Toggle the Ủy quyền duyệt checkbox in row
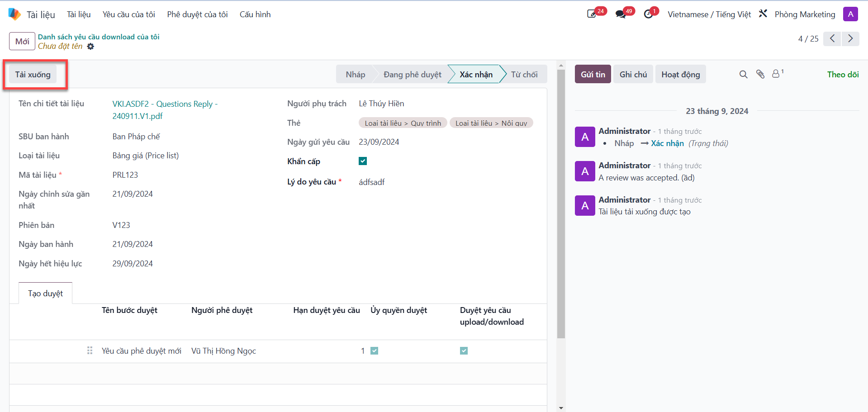 (374, 350)
